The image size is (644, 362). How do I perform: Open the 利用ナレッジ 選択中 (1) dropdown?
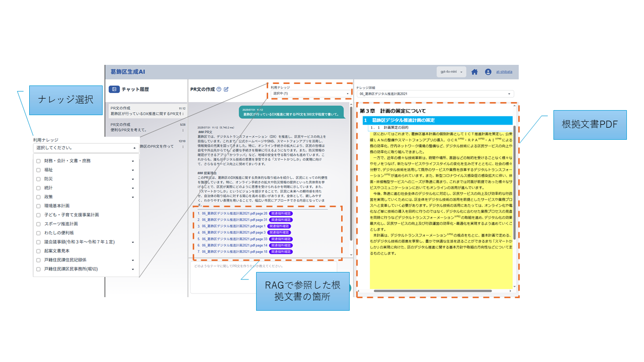pos(309,94)
